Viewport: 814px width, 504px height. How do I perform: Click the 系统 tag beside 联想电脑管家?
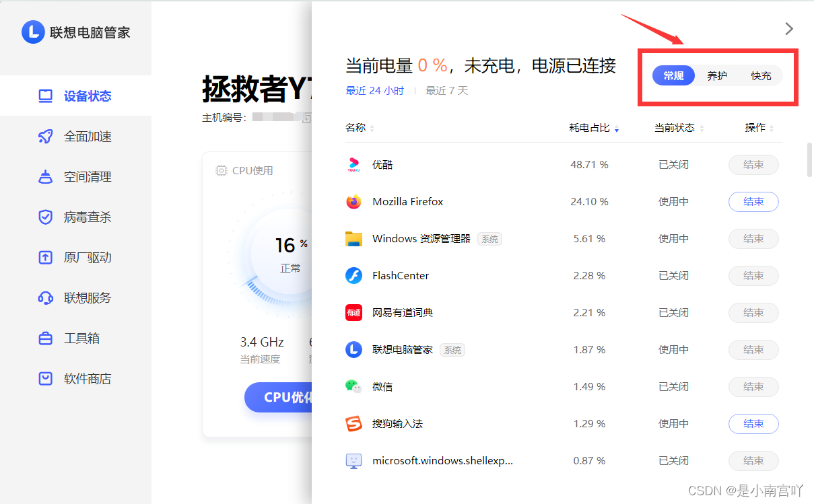click(x=452, y=350)
